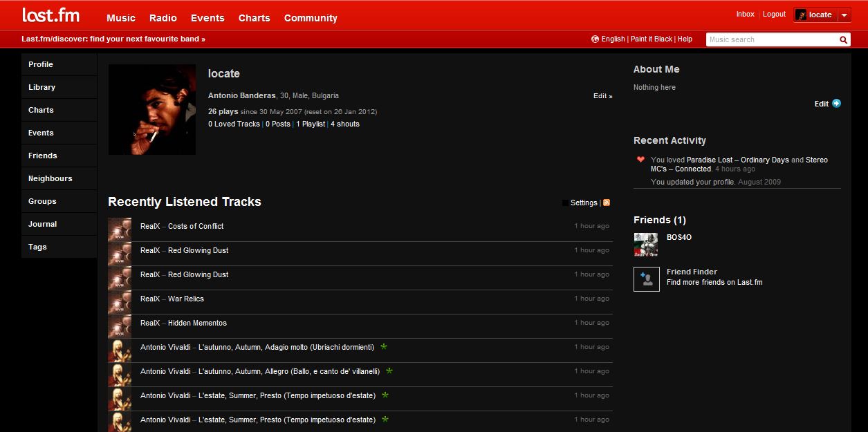This screenshot has width=868, height=432.
Task: Click the magnifier search icon
Action: tap(844, 39)
